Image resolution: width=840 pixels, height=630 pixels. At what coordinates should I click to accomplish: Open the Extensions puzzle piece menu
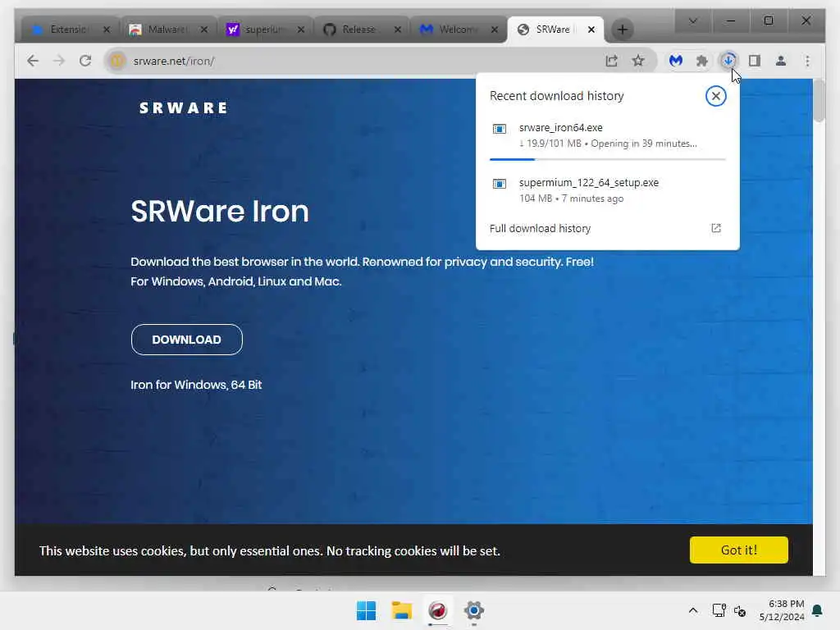[x=702, y=61]
